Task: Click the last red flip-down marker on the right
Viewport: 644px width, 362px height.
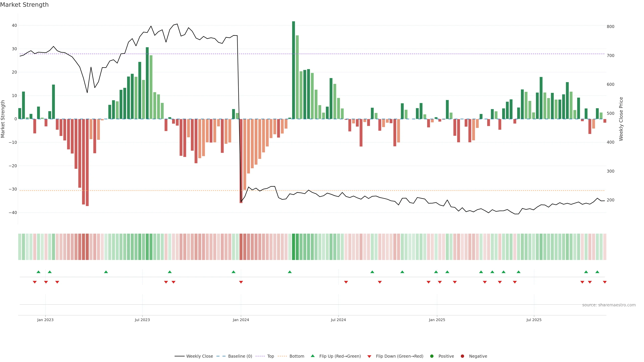Action: pos(604,282)
